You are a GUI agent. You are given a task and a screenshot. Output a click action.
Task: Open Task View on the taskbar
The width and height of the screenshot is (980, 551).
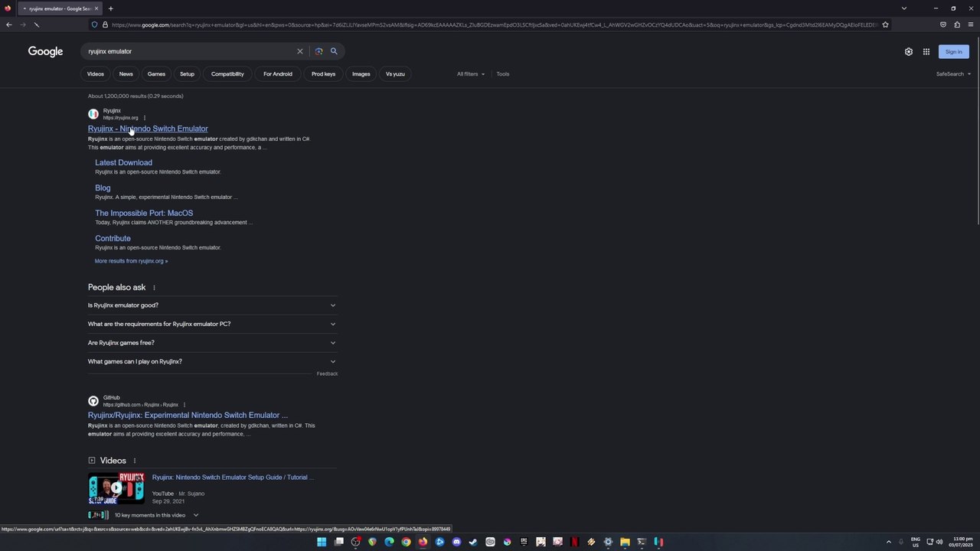(x=338, y=542)
